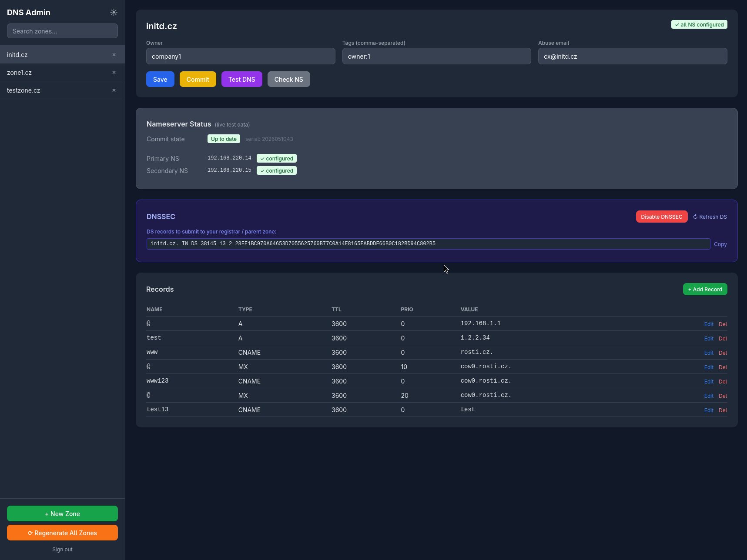This screenshot has height=560, width=747.
Task: Delete zone1.cz using the x icon
Action: click(114, 73)
